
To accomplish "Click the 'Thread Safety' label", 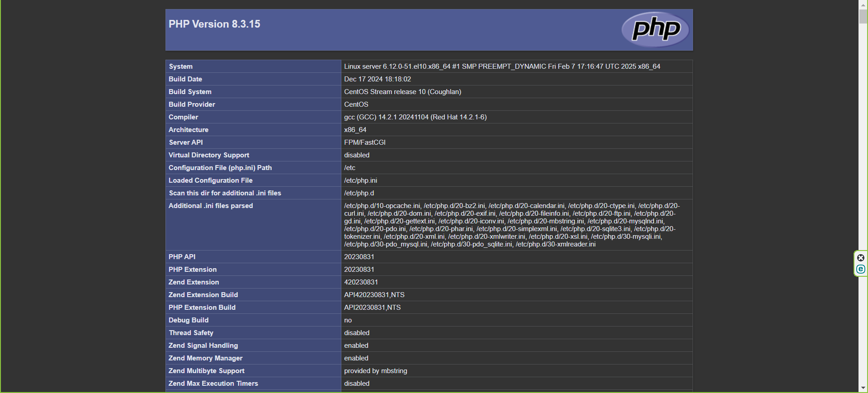I will [x=191, y=333].
